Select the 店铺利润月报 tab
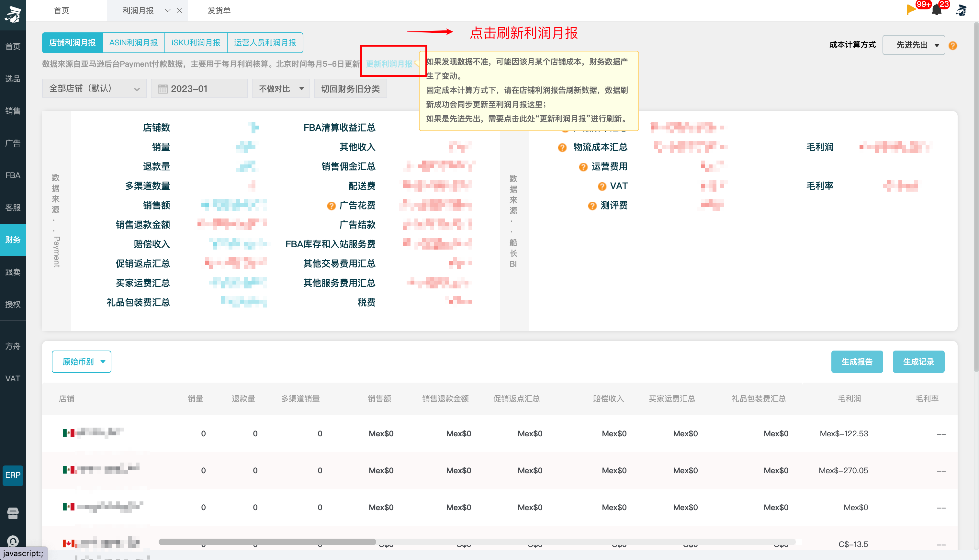Screen dimensions: 979x560 coord(72,42)
